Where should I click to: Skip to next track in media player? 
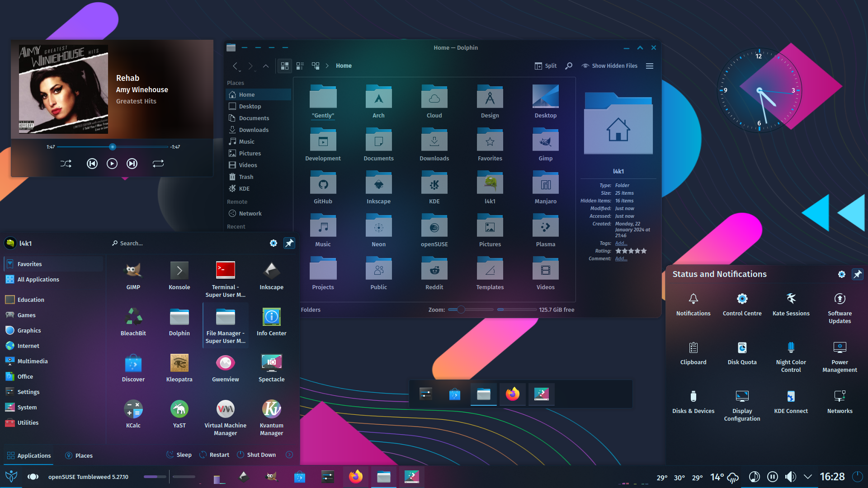pos(132,164)
